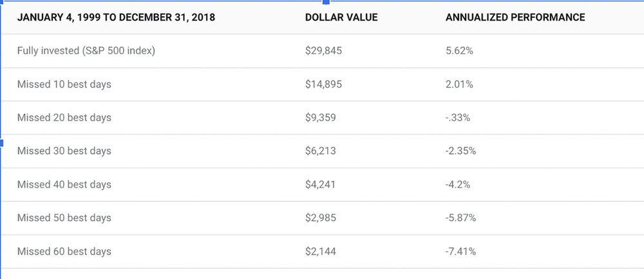The width and height of the screenshot is (644, 279).
Task: Click the left-edge blue selection handle
Action: click(x=2, y=142)
